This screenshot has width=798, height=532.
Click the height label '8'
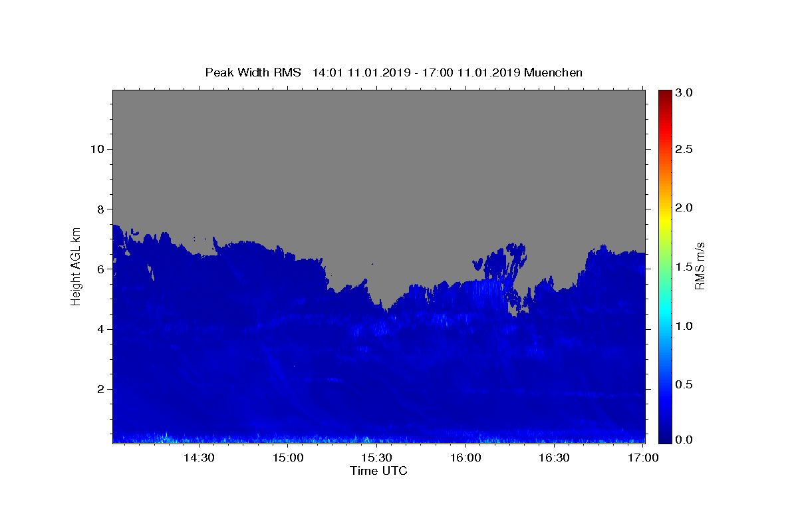click(x=99, y=209)
